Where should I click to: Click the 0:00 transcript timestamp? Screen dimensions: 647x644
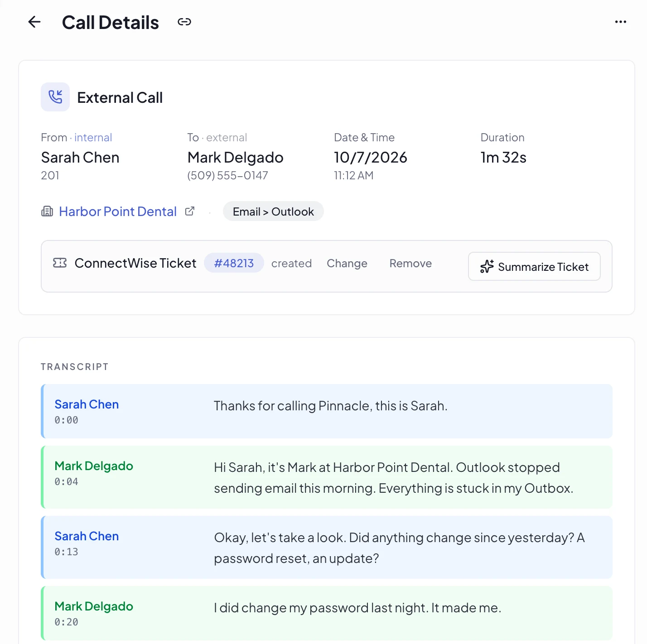pos(66,420)
